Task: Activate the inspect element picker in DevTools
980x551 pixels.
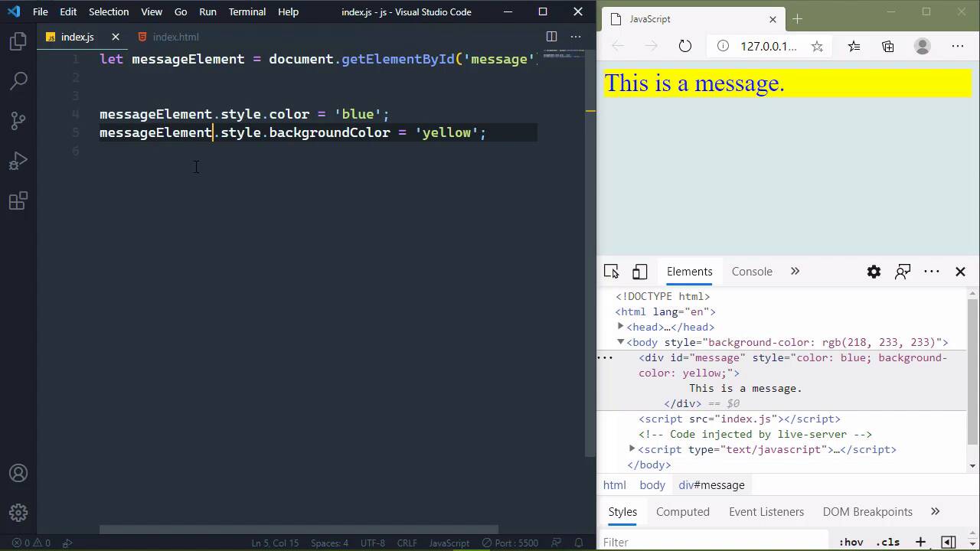Action: pos(611,272)
